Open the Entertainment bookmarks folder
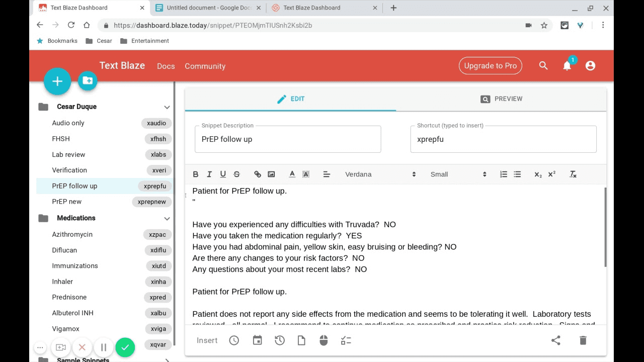644x362 pixels. pyautogui.click(x=144, y=41)
